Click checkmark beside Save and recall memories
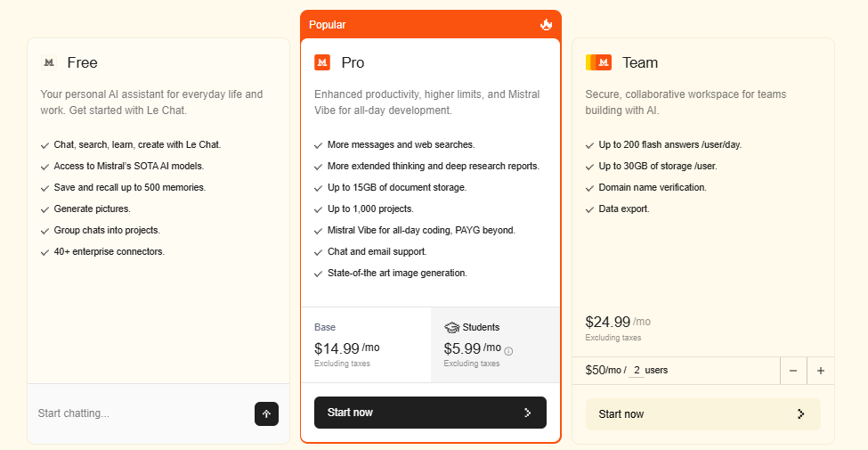The image size is (868, 450). click(45, 188)
